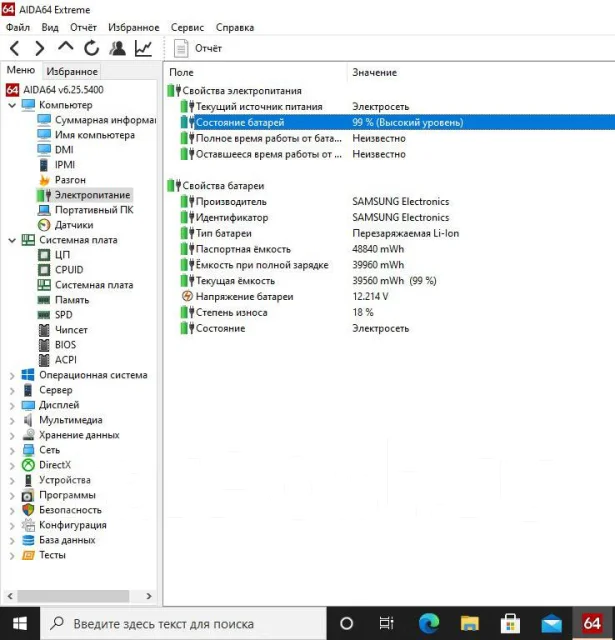Open the user icon in the toolbar
Viewport: 615px width, 640px height.
pos(118,48)
